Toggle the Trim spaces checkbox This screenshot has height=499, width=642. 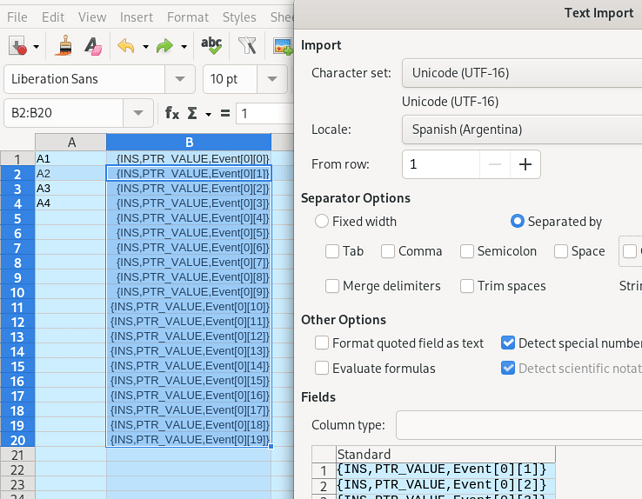(467, 286)
